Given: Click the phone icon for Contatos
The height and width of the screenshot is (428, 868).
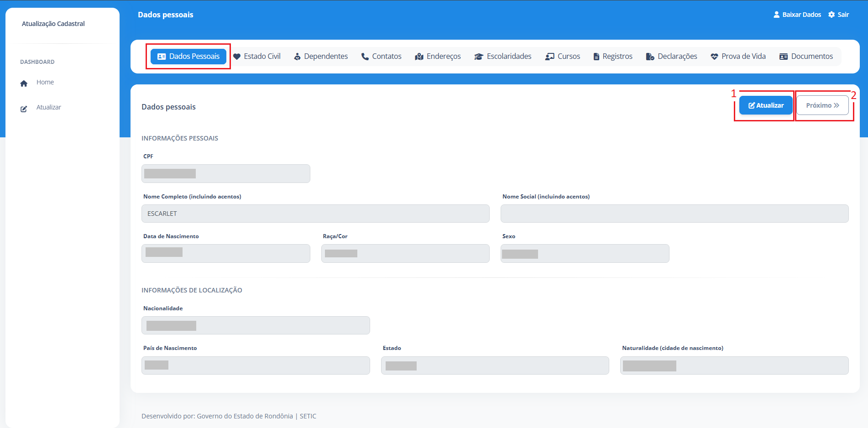Looking at the screenshot, I should 365,57.
